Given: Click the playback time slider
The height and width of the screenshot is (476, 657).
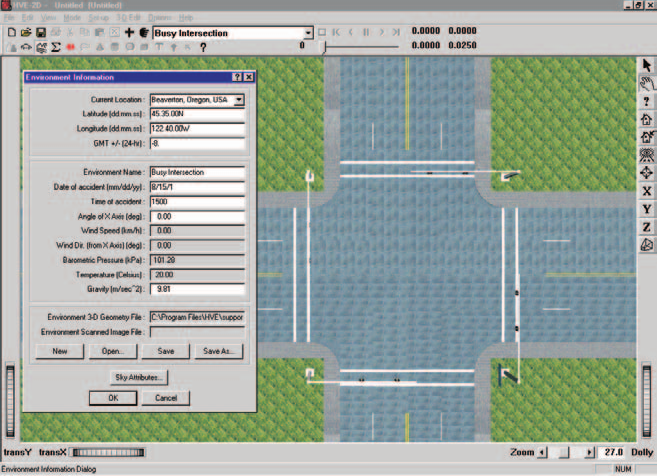Looking at the screenshot, I should (x=360, y=46).
